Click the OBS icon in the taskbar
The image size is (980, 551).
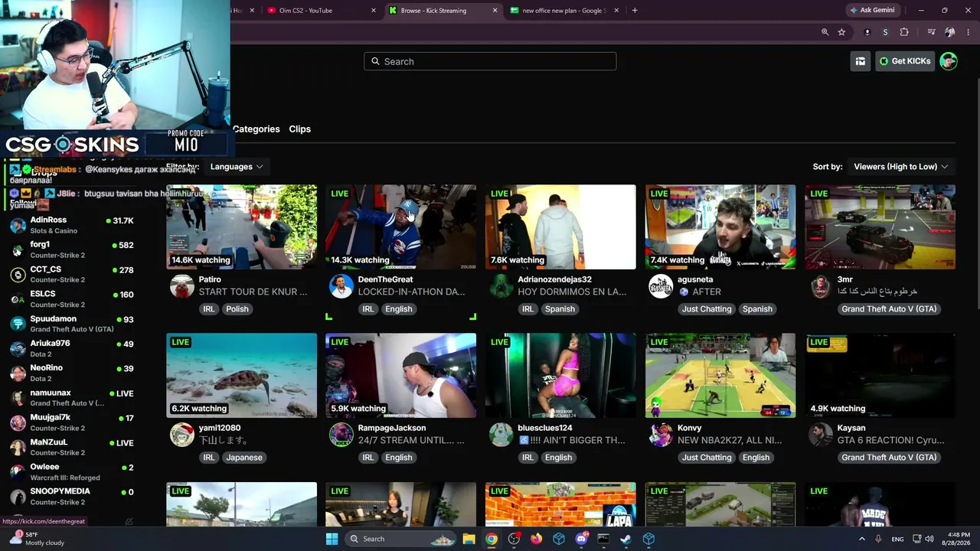pos(514,539)
